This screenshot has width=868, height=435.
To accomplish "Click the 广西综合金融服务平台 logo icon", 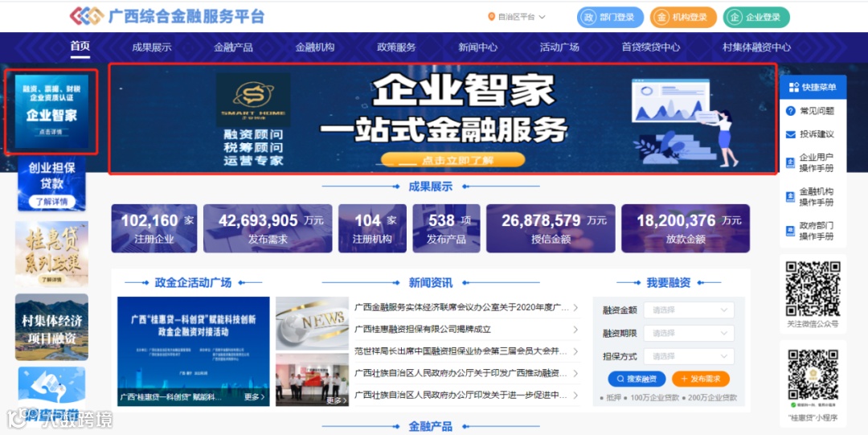I will point(86,16).
